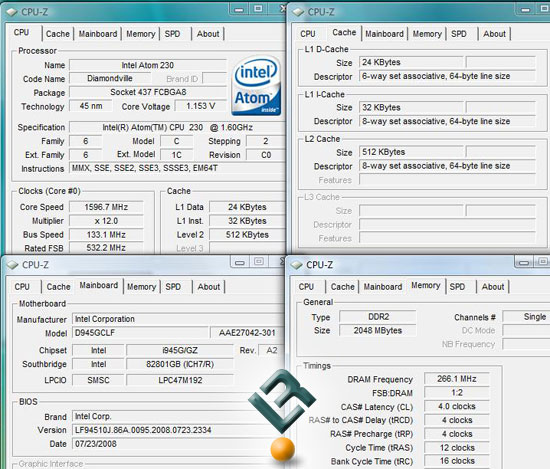Screen dimensions: 550x469
Task: Minimize the CPU-Z window showing Motherboard info
Action: 240,262
